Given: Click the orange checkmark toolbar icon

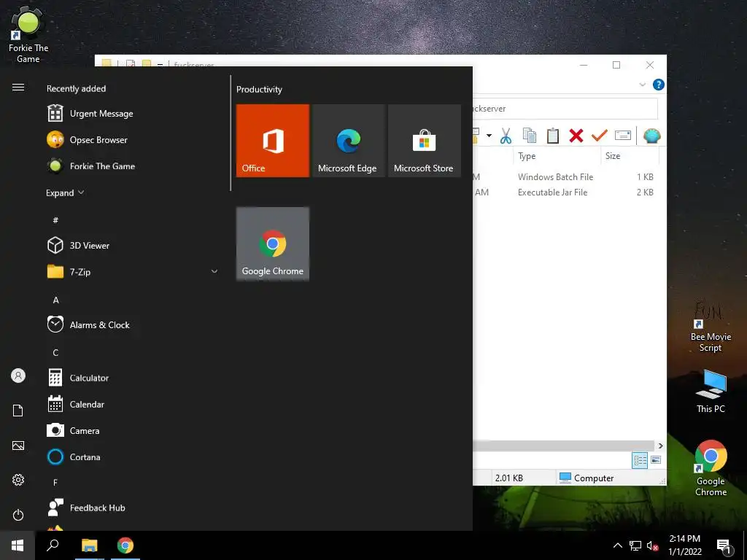Looking at the screenshot, I should (x=600, y=136).
